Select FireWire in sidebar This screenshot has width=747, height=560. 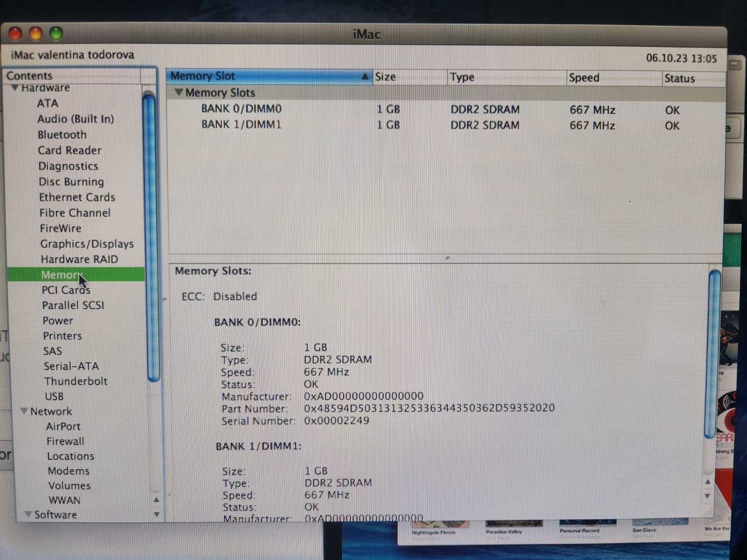coord(60,228)
